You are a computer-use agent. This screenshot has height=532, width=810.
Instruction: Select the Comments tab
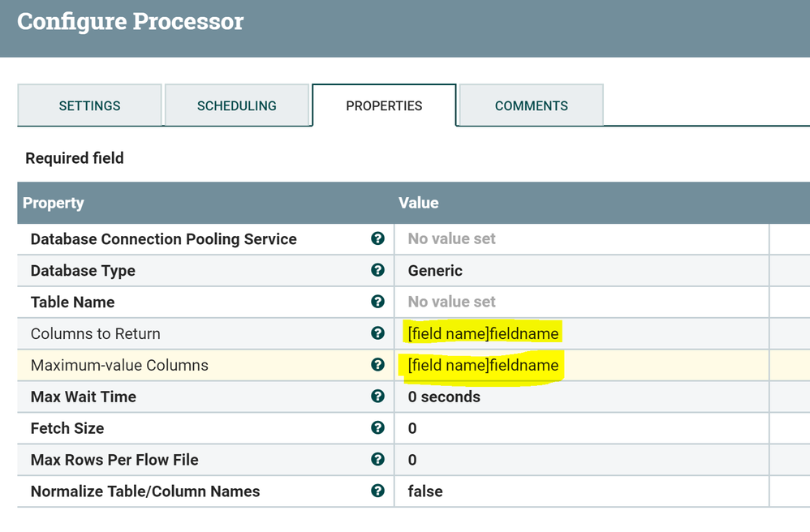pyautogui.click(x=532, y=105)
